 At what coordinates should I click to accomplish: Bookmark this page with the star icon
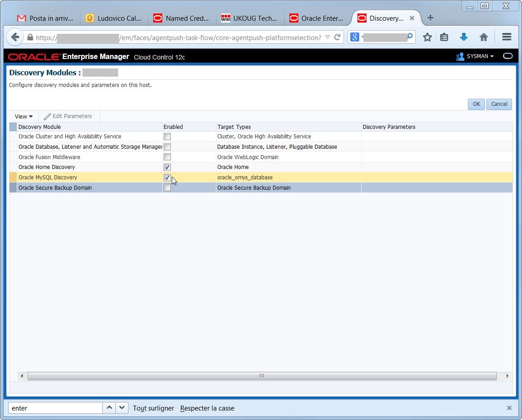(427, 37)
